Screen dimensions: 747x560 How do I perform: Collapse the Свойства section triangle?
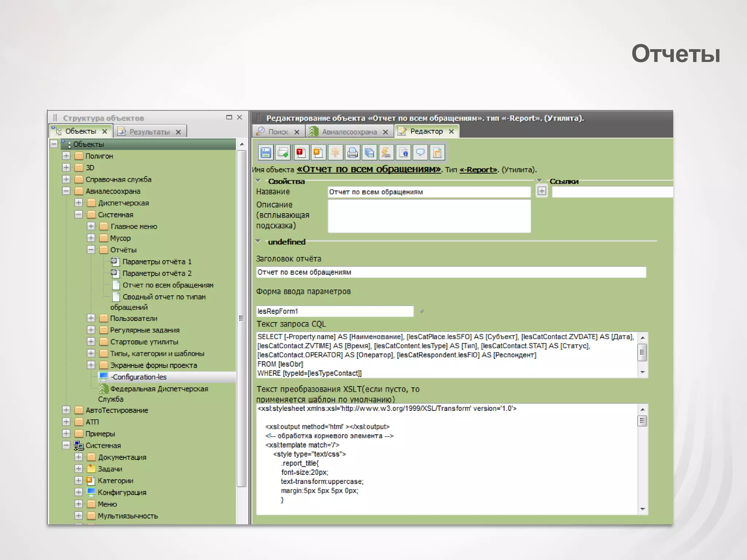258,181
